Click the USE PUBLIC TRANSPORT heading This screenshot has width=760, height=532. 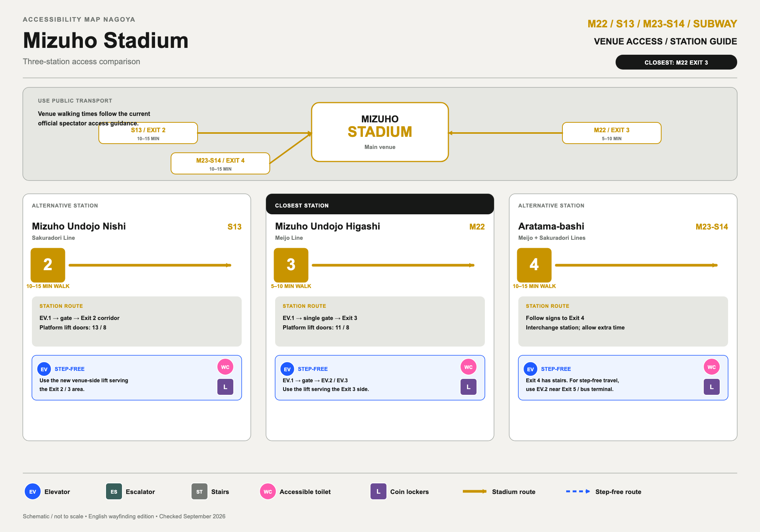click(x=75, y=101)
